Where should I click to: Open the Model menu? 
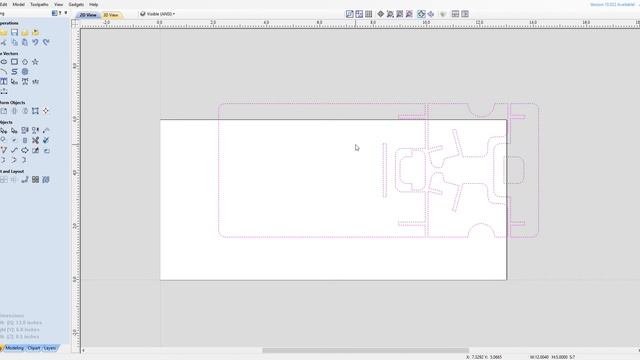(19, 4)
